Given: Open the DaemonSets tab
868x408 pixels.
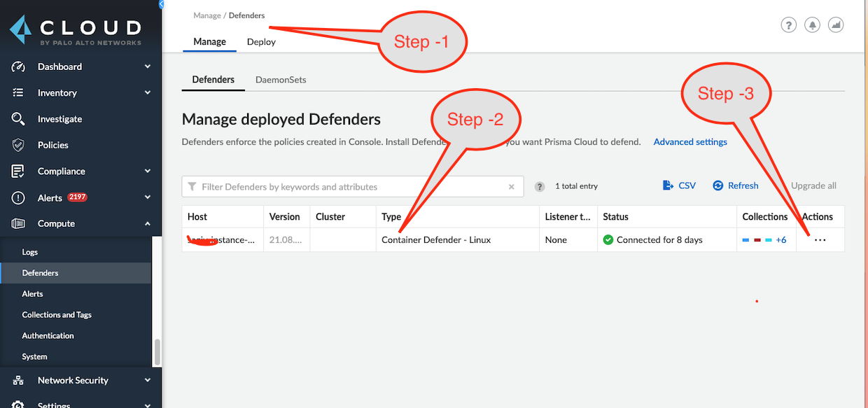Looking at the screenshot, I should (x=280, y=79).
